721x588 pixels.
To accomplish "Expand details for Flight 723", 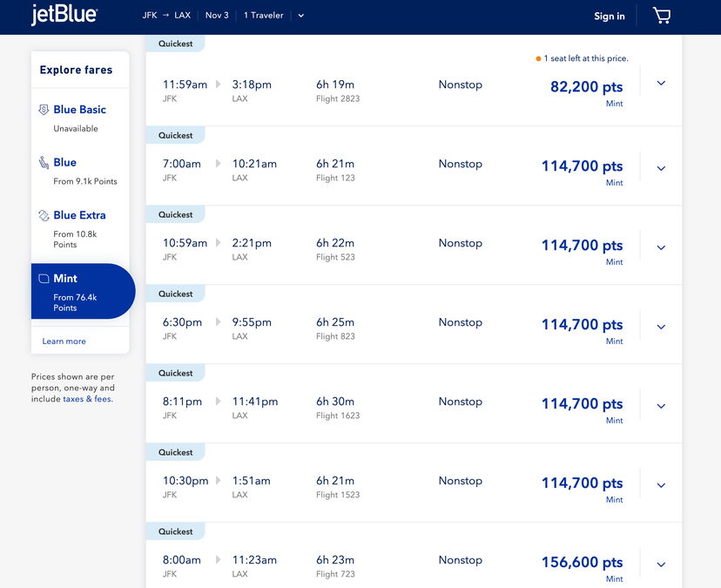I will [661, 564].
